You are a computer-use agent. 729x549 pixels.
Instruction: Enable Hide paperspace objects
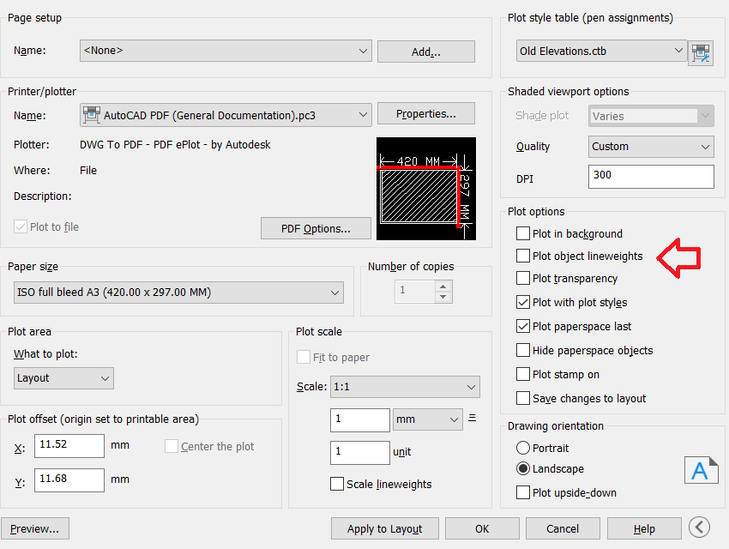tap(523, 350)
